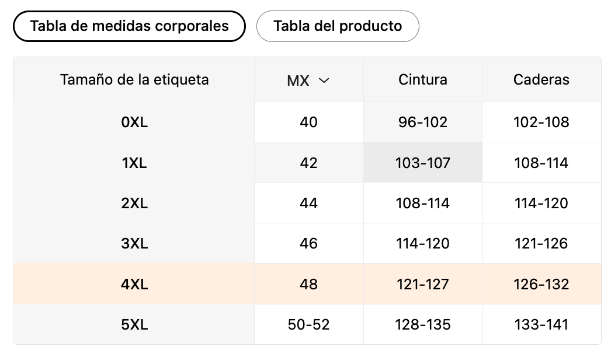Click the 103-107 waist cell
Image resolution: width=611 pixels, height=364 pixels.
point(423,163)
